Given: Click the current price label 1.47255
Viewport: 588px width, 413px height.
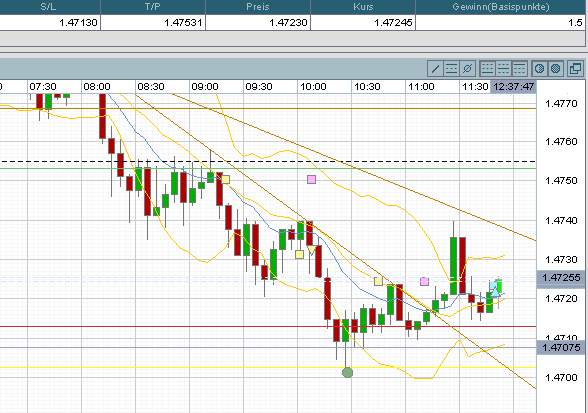Looking at the screenshot, I should click(x=561, y=278).
